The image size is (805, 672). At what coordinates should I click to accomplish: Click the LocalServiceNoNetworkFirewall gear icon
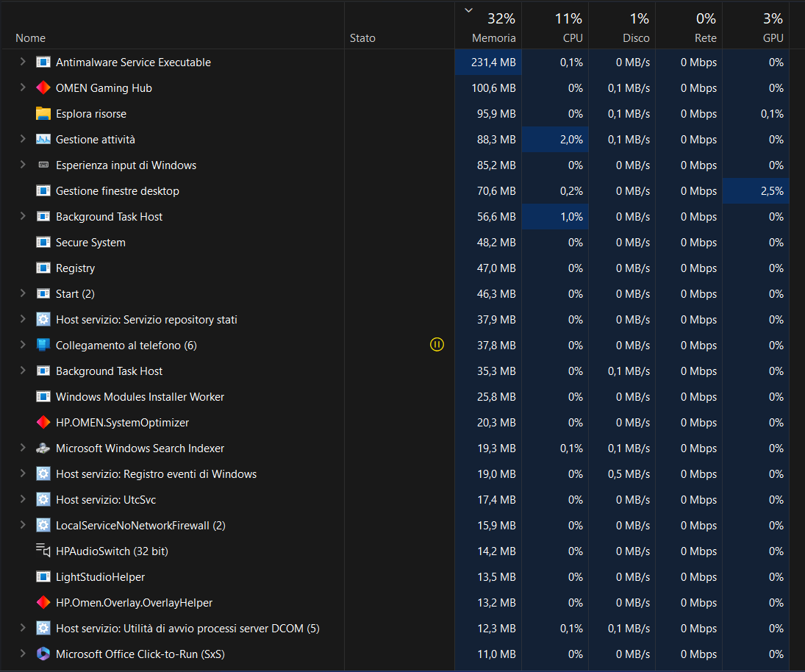[x=43, y=525]
